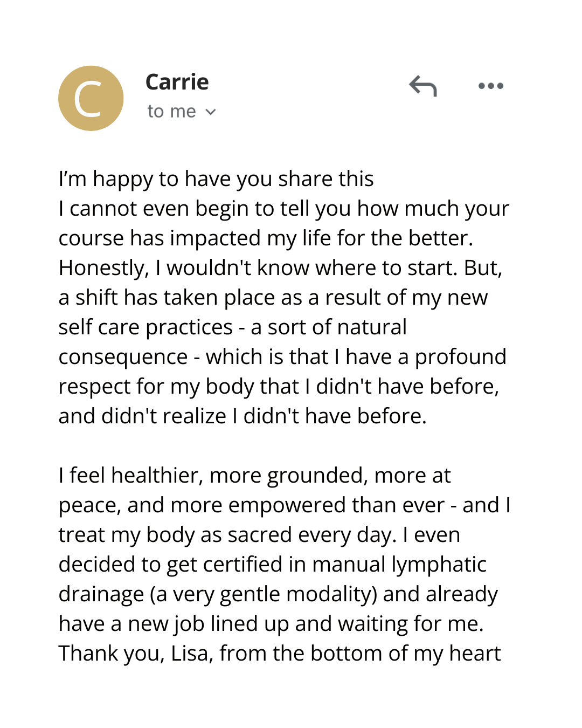The height and width of the screenshot is (728, 582).
Task: Click the line starting "decided to get certified"
Action: pos(272,565)
